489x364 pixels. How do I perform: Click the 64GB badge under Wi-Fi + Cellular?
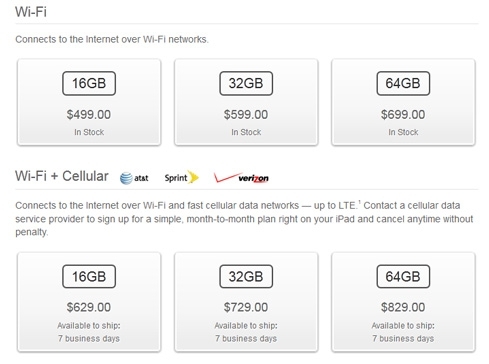[403, 276]
